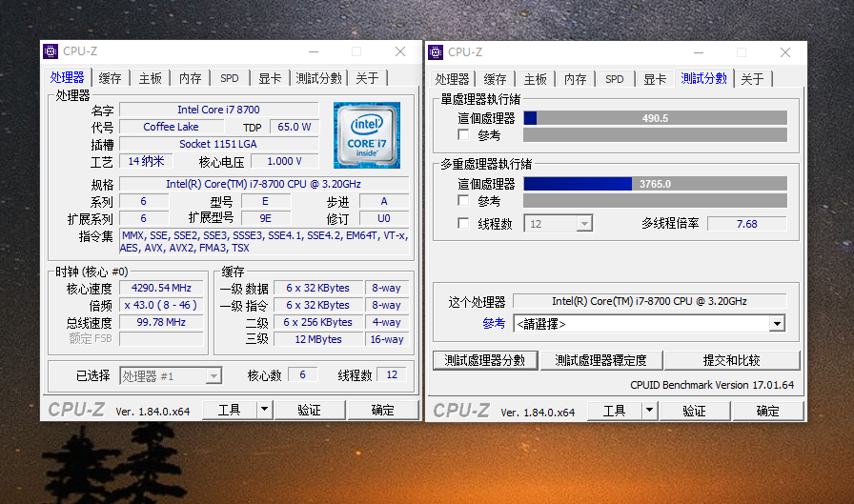Click 验证 button in the right window
The height and width of the screenshot is (504, 854).
(695, 411)
